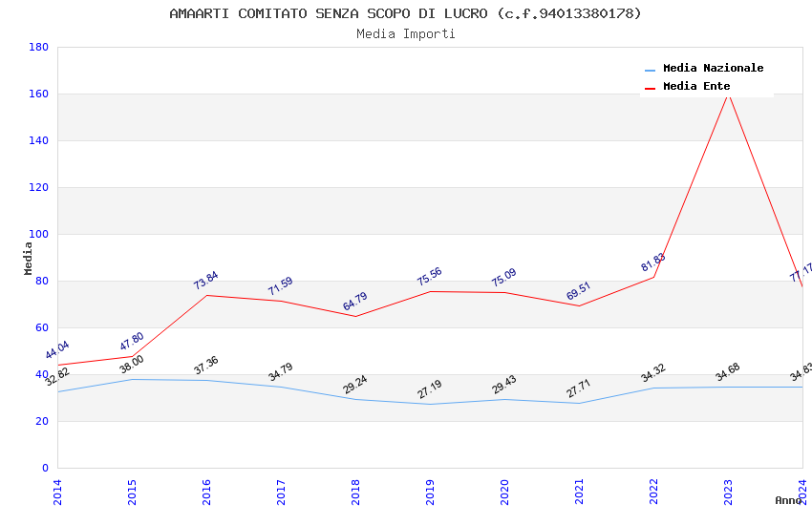Click the 2019 x-axis year label
The image size is (812, 525).
click(x=430, y=492)
